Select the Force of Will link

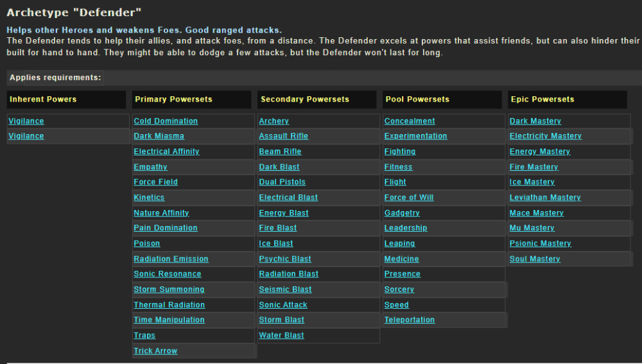click(409, 198)
